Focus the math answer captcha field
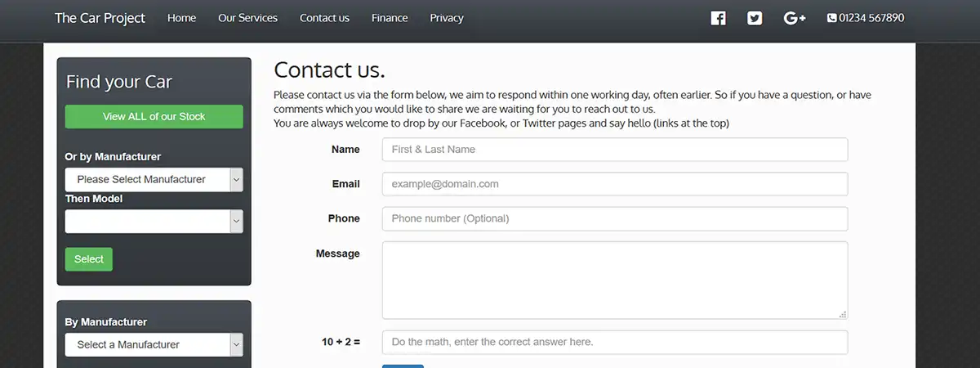This screenshot has width=980, height=368. 614,342
